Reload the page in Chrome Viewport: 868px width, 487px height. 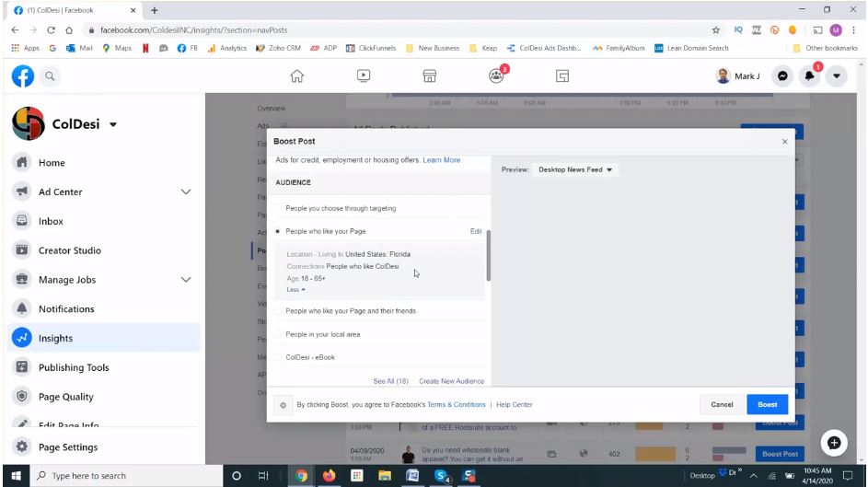(51, 29)
